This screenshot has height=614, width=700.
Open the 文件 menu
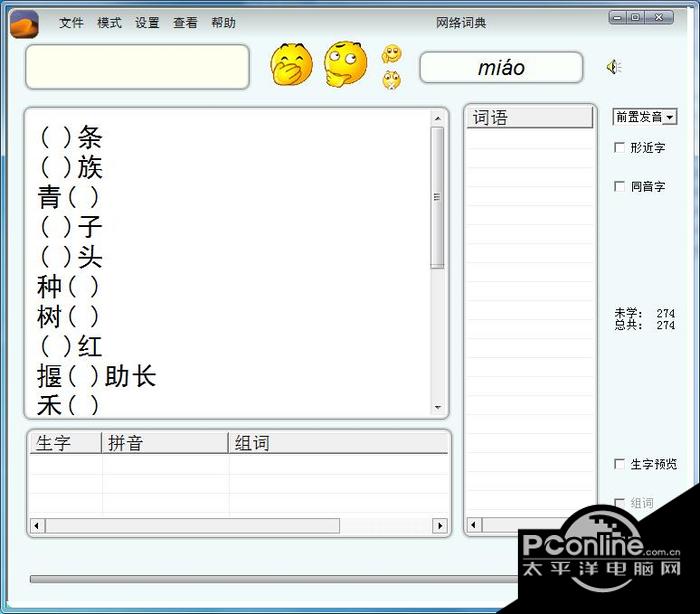(71, 22)
